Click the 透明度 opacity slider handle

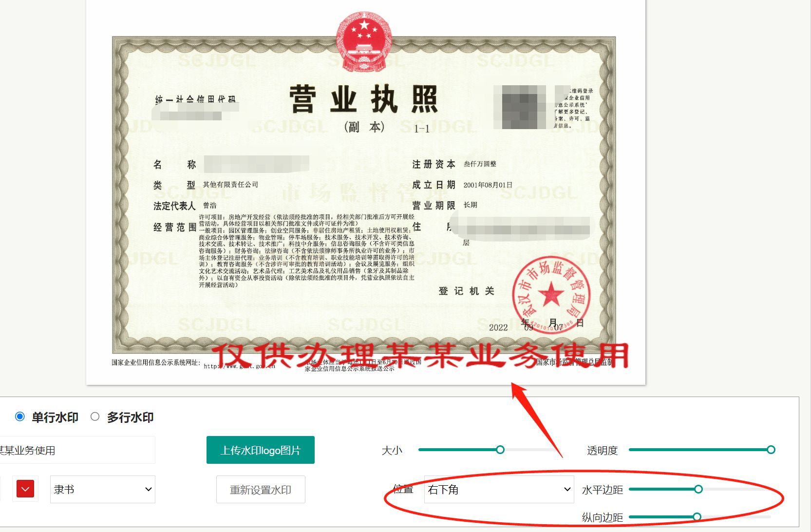(x=771, y=450)
